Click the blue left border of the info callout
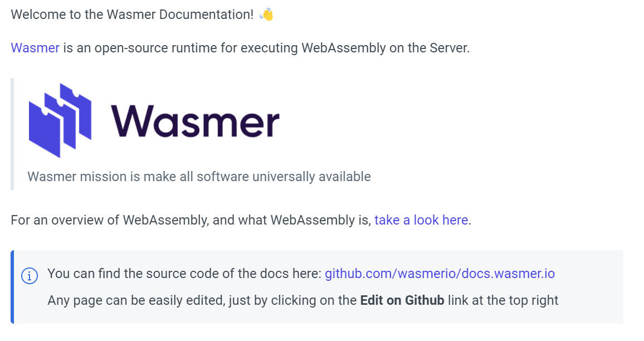The height and width of the screenshot is (341, 644). [12, 287]
